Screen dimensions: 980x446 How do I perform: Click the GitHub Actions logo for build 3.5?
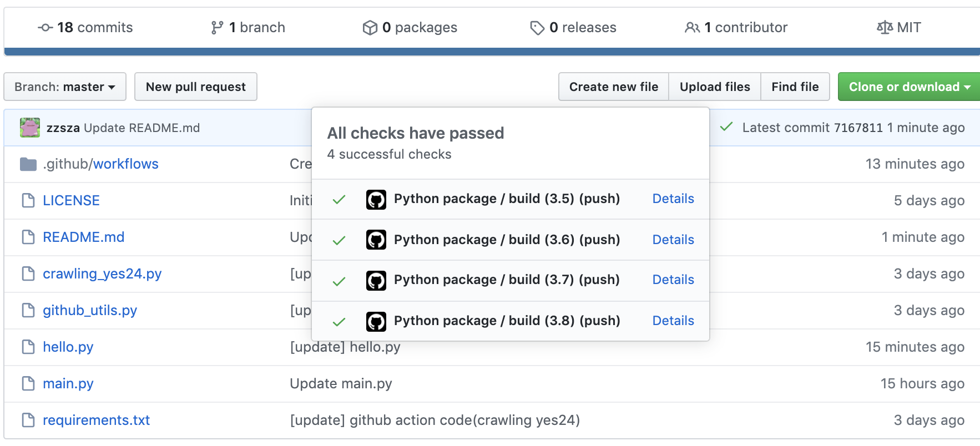[x=376, y=199]
